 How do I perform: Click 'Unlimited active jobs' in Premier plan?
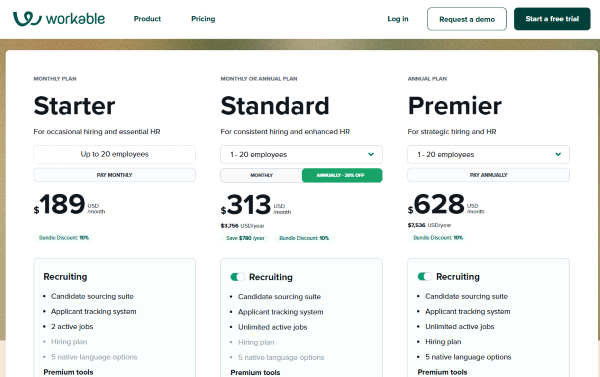tap(460, 326)
